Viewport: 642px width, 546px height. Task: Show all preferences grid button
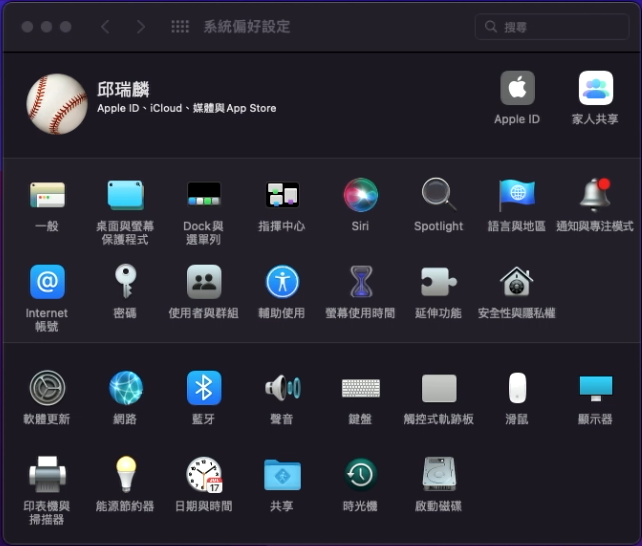tap(180, 27)
